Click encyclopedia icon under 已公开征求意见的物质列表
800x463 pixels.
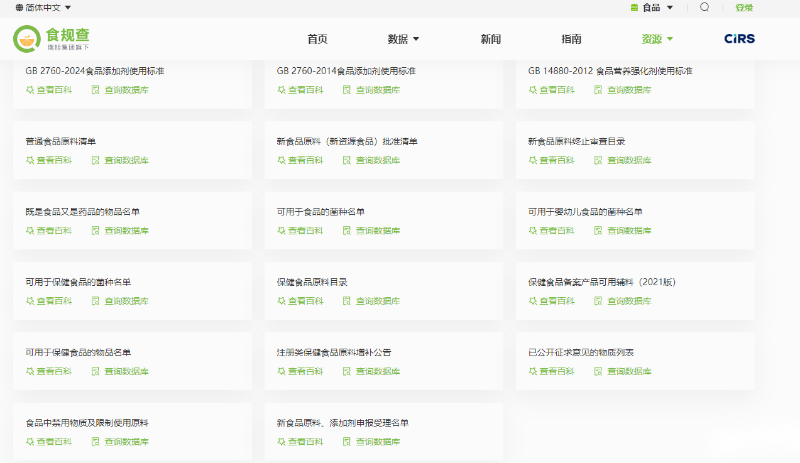(x=533, y=372)
